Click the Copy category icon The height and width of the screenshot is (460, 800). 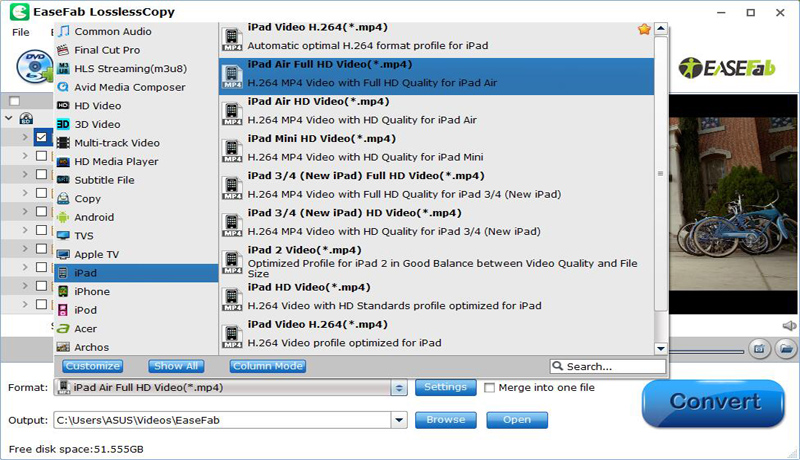pyautogui.click(x=63, y=198)
